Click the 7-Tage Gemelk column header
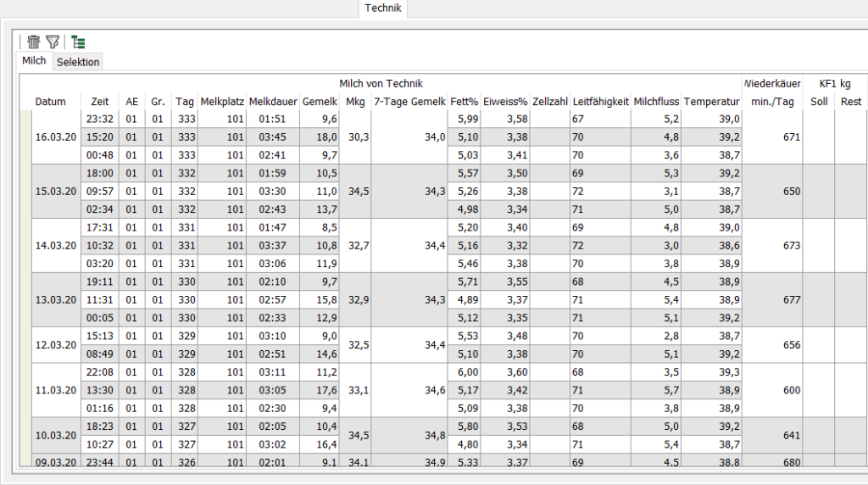 point(409,102)
